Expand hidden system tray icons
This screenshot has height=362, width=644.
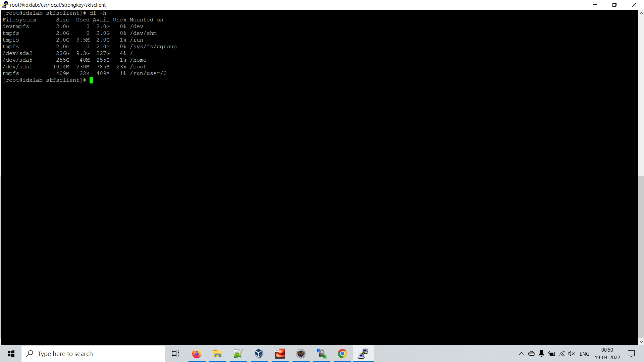click(522, 354)
